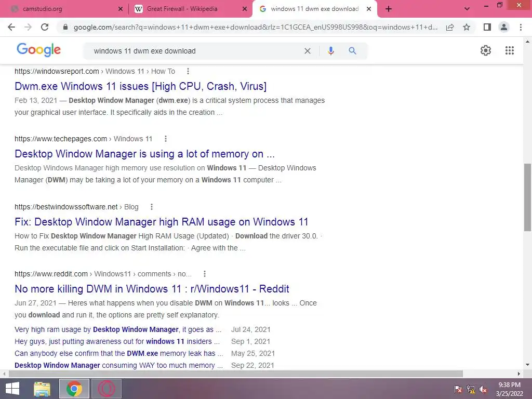
Task: Open Can anybody else confirm sublink
Action: [119, 353]
